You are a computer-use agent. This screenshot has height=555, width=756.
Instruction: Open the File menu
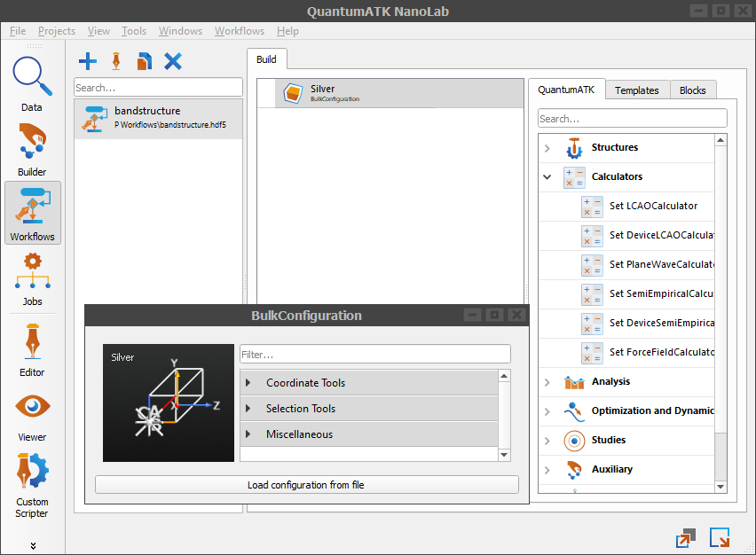[18, 31]
